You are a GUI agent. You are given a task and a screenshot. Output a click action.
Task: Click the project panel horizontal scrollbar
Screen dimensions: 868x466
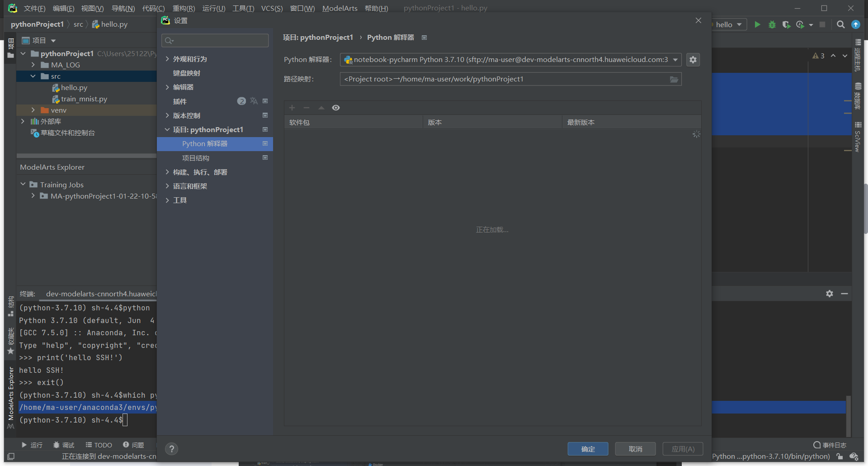point(86,156)
